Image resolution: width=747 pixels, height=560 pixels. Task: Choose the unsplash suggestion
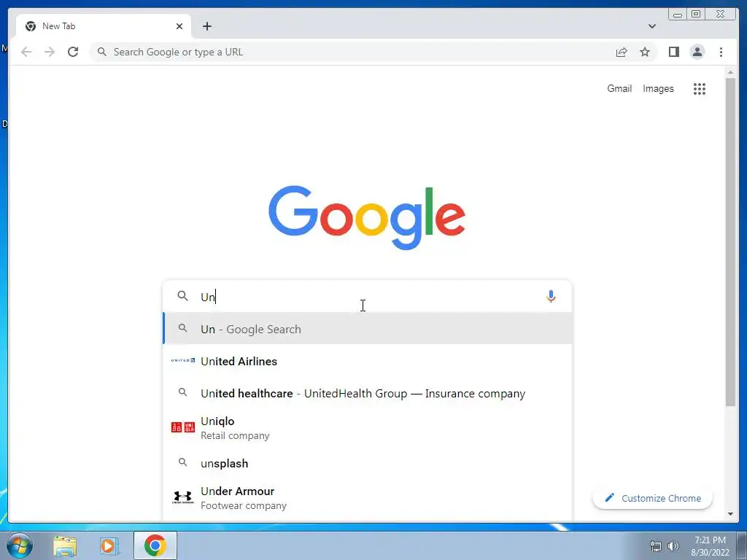[x=368, y=463]
